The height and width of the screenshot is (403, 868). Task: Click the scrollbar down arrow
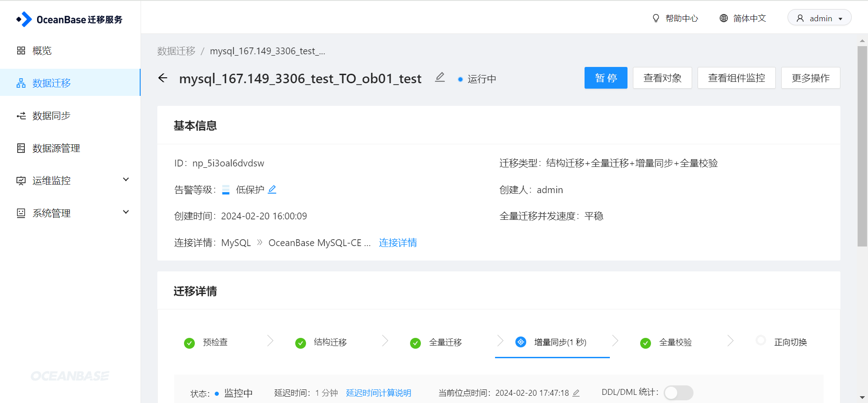click(862, 398)
